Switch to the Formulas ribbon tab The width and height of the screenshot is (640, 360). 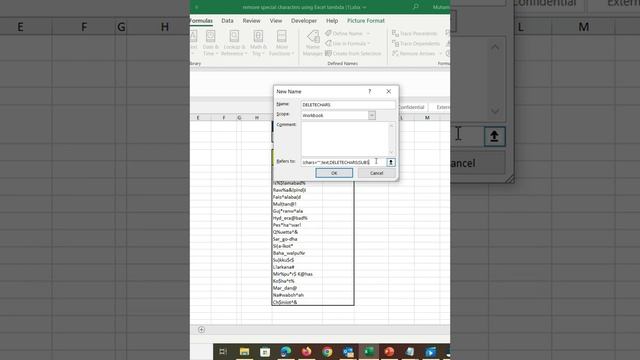(201, 20)
